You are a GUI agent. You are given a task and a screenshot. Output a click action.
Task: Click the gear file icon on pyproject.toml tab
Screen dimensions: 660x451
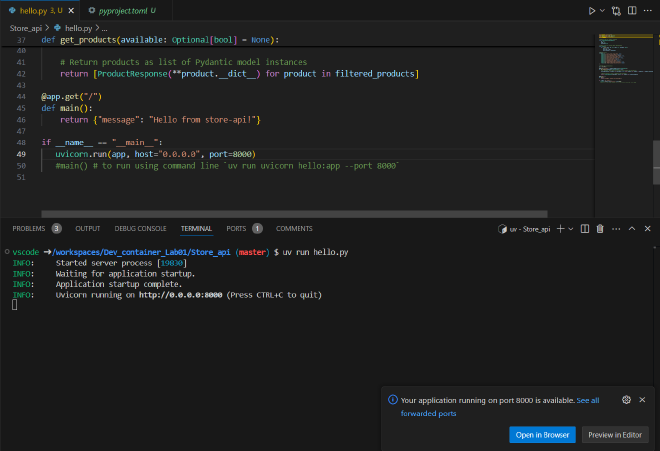[x=91, y=10]
